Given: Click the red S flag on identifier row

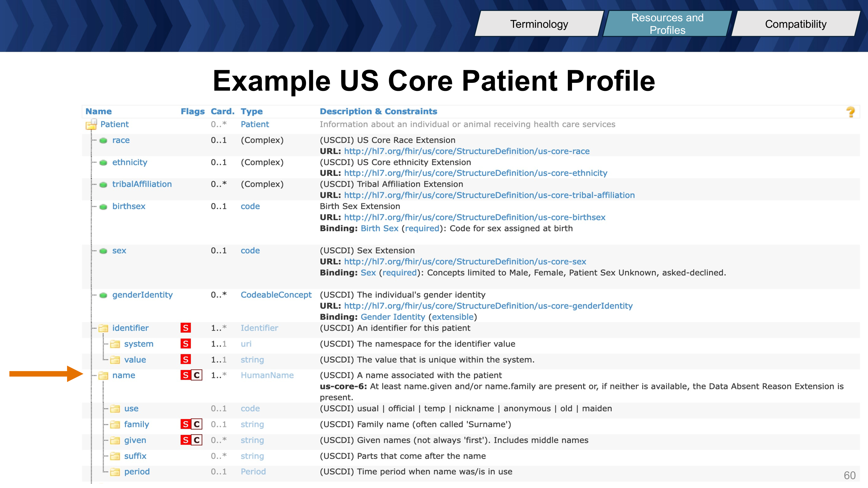Looking at the screenshot, I should point(186,328).
